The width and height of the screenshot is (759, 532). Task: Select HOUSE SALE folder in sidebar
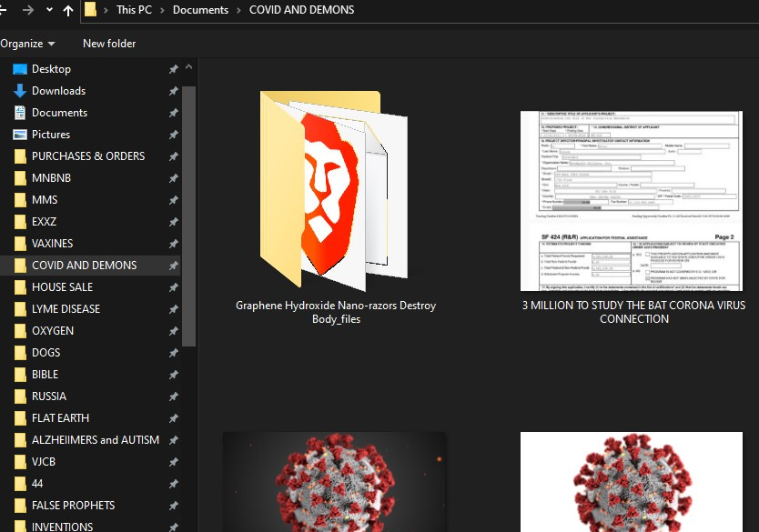point(90,287)
